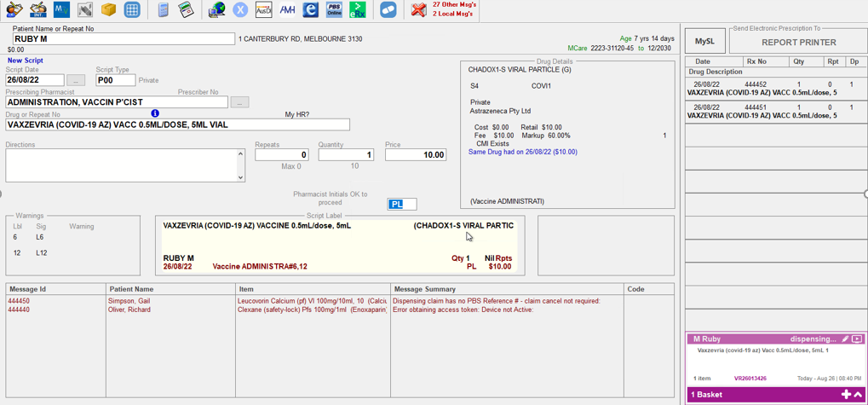Viewport: 868px width, 405px height.
Task: Click the grey N toolbar icon
Action: (x=84, y=9)
